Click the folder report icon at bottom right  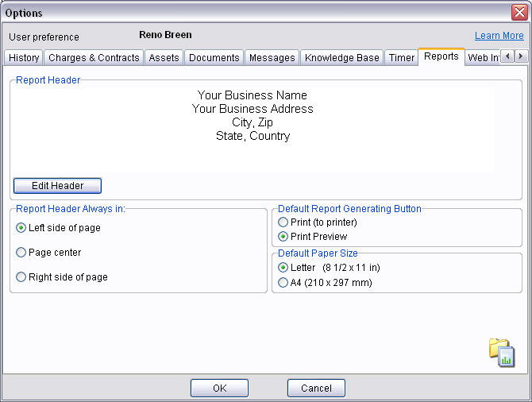(x=502, y=352)
